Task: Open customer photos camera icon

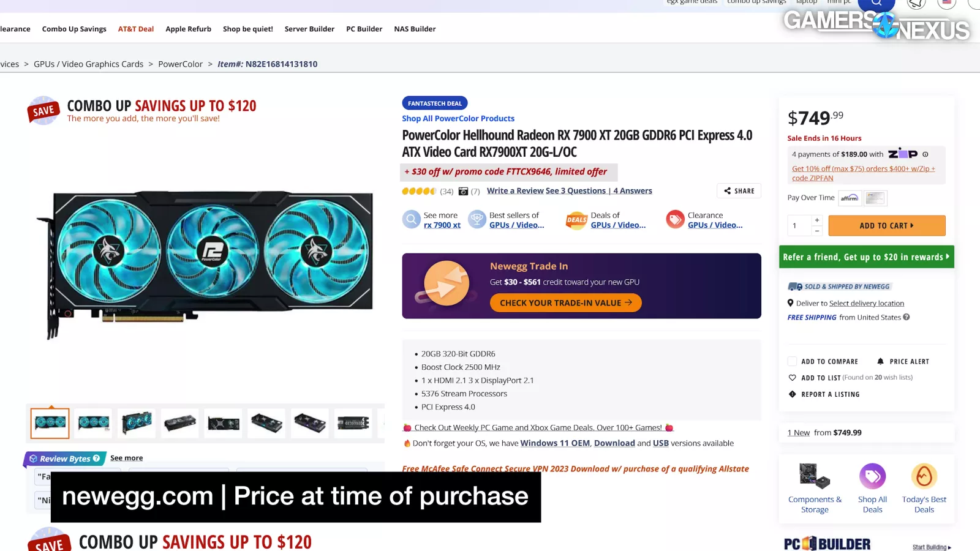Action: tap(463, 192)
